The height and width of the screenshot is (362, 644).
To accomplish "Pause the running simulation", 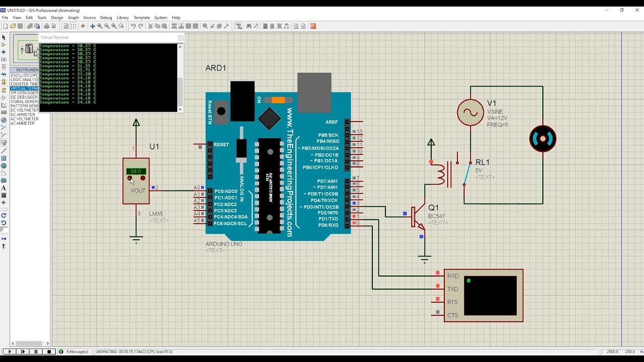I will click(36, 352).
